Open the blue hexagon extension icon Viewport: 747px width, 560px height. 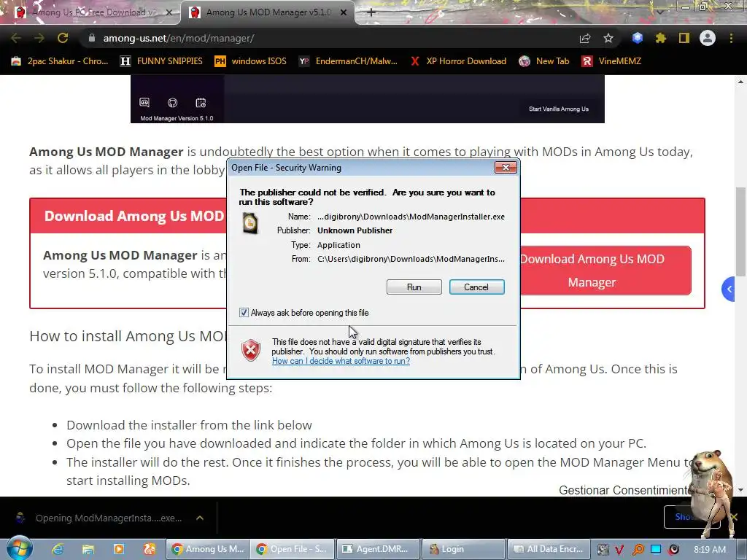coord(638,38)
